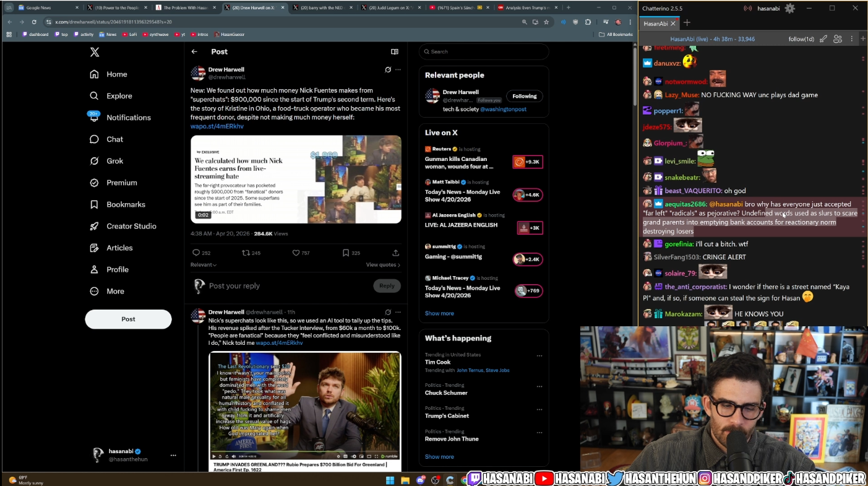Open Chatterino split three-dot menu
This screenshot has width=868, height=486.
coord(851,39)
